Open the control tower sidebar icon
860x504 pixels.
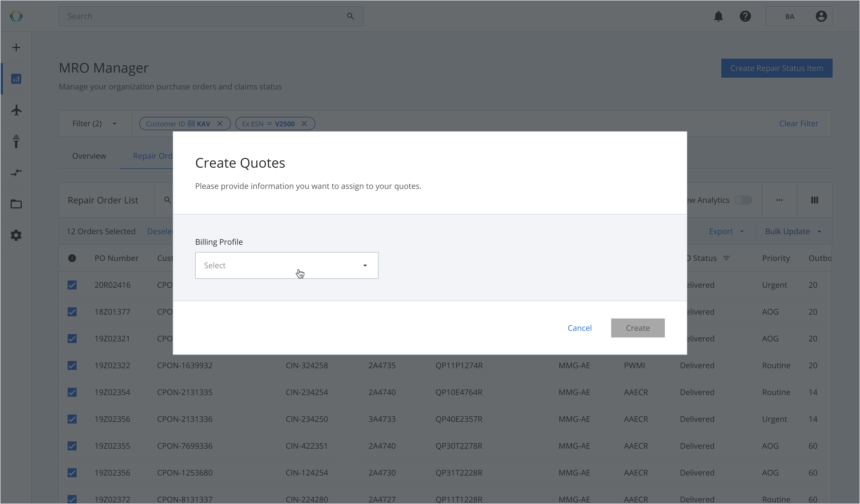pyautogui.click(x=16, y=141)
